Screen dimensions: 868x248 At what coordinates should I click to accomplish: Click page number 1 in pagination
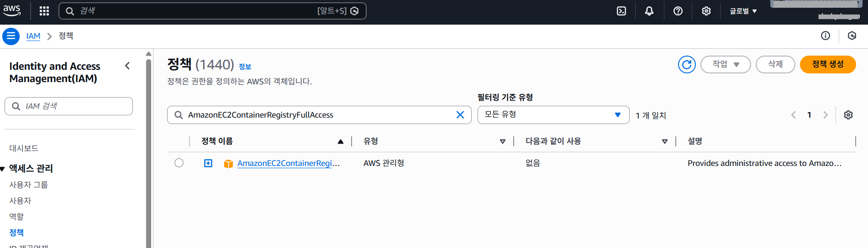click(x=809, y=115)
